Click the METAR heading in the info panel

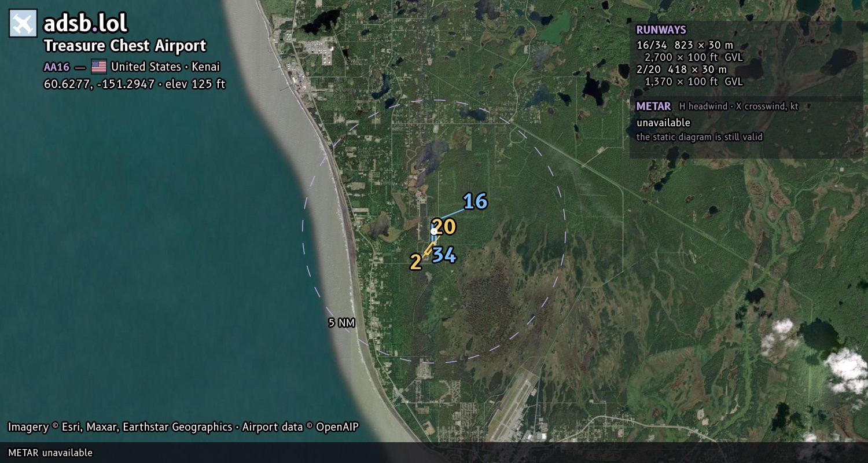click(653, 106)
